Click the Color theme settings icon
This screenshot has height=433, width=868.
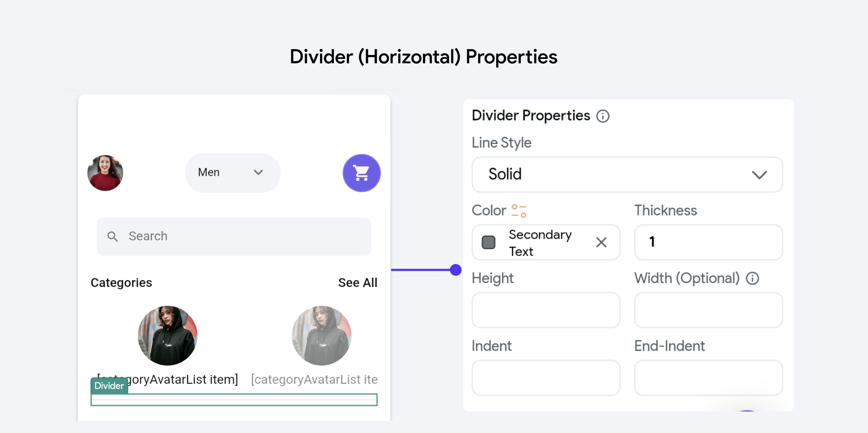pos(519,211)
